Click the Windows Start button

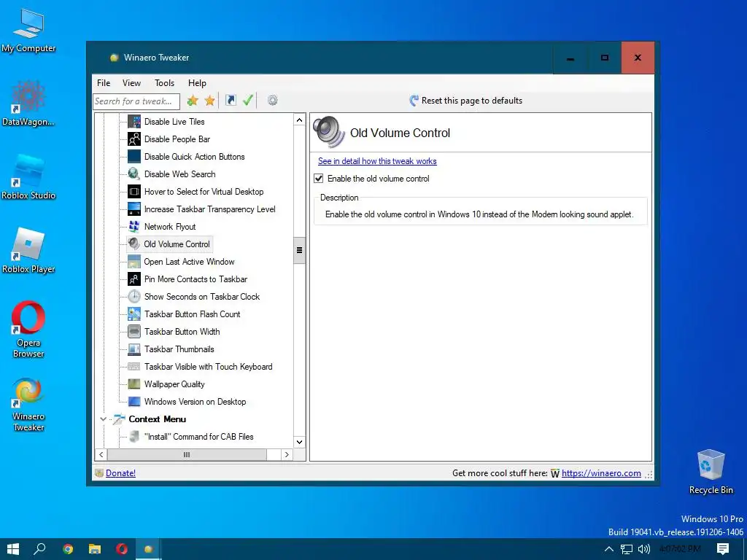click(x=13, y=549)
